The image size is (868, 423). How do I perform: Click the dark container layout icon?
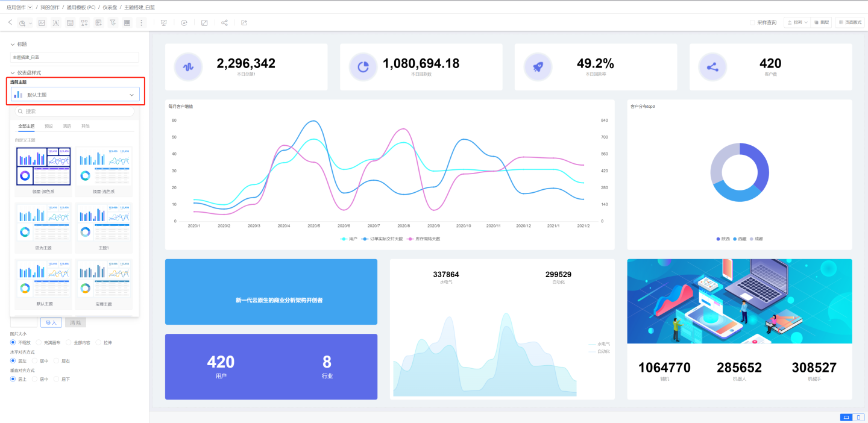tap(127, 22)
